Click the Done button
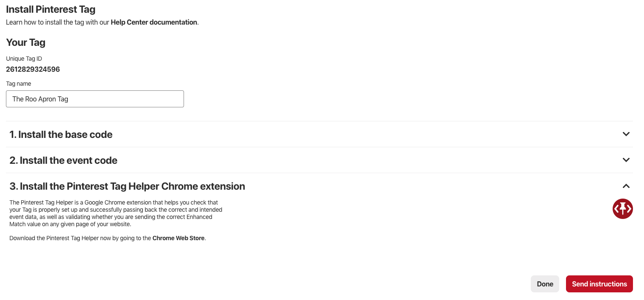The width and height of the screenshot is (644, 300). (x=545, y=284)
